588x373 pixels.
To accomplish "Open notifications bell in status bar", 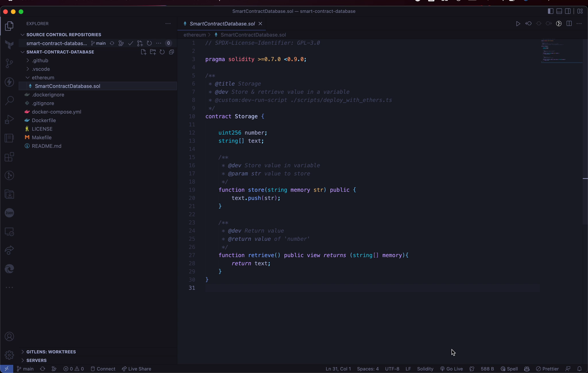I will pyautogui.click(x=579, y=369).
